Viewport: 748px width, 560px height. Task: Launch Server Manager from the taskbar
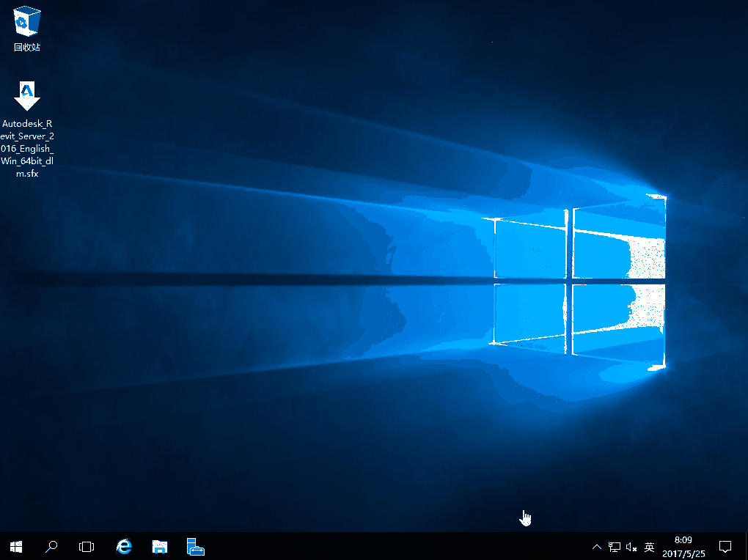tap(195, 546)
